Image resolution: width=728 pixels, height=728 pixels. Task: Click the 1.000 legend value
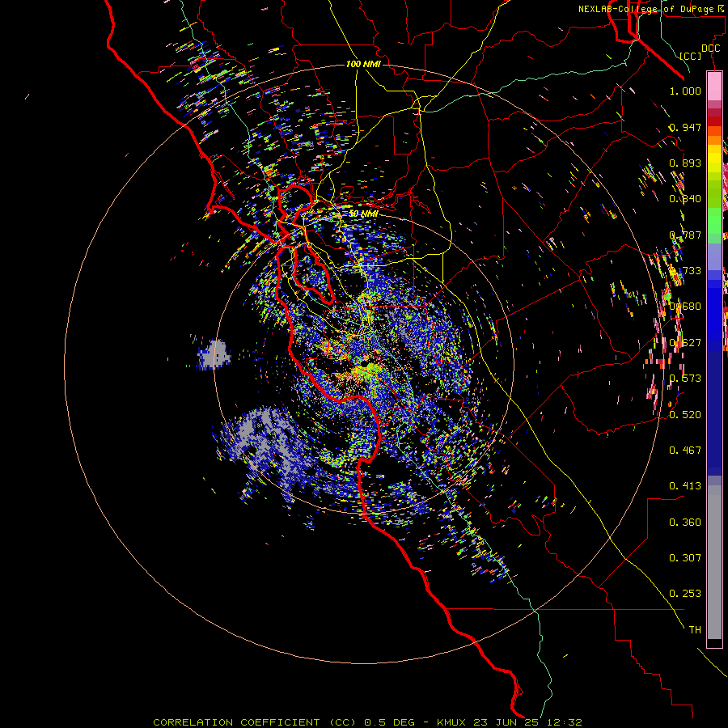tap(685, 91)
